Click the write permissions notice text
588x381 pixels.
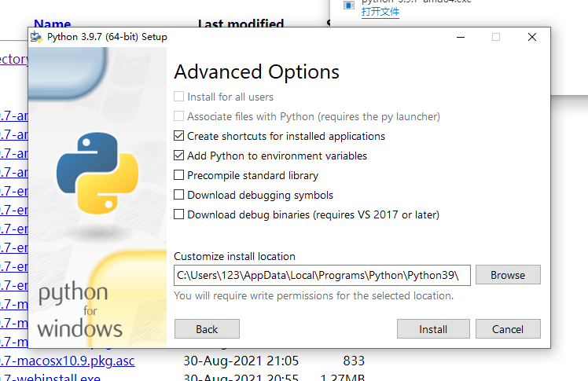(x=314, y=295)
